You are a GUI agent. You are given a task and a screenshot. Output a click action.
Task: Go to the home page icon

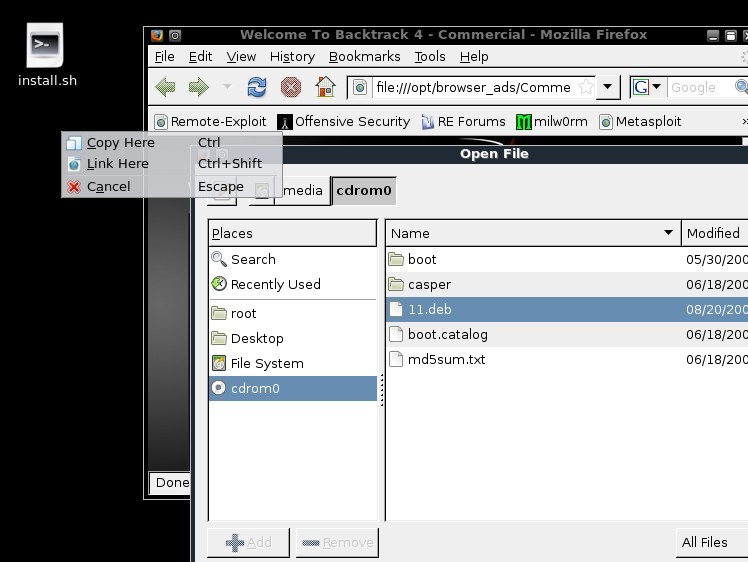click(325, 87)
